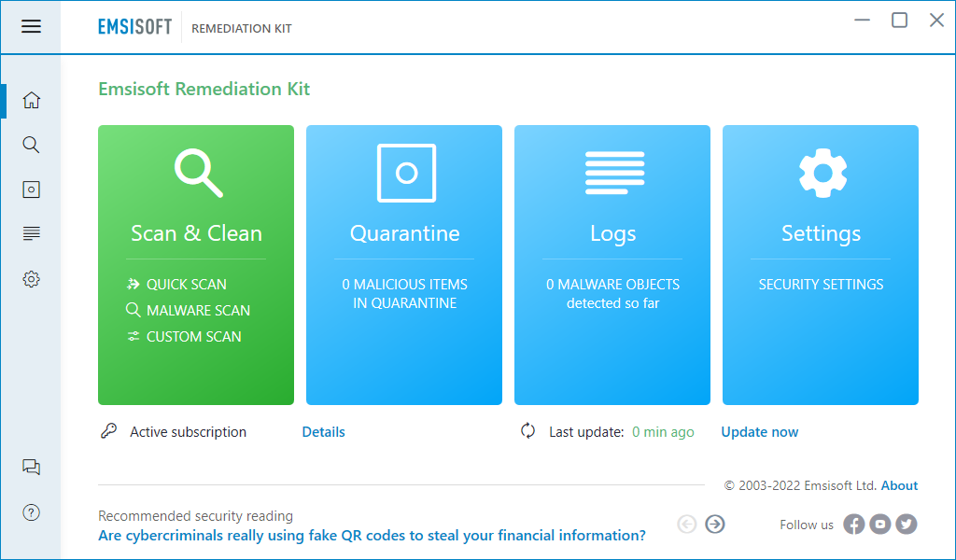Click the 'Active subscription' text
The image size is (956, 560).
point(188,432)
